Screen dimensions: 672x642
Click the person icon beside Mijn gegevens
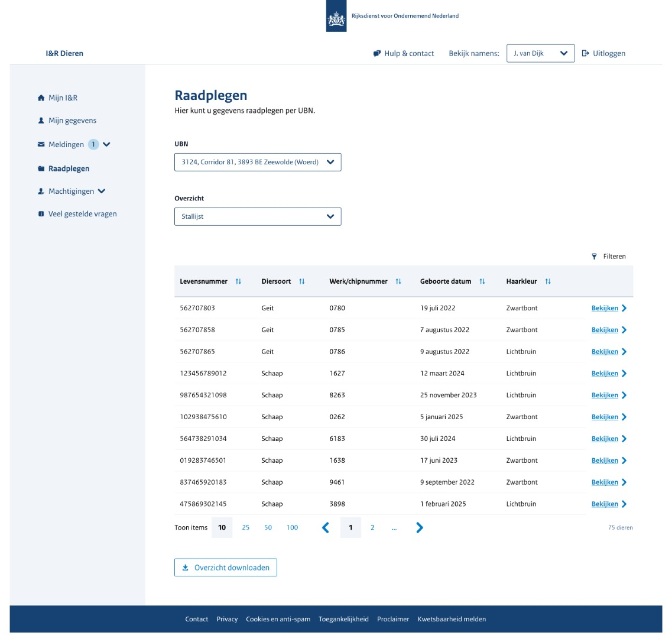(41, 121)
